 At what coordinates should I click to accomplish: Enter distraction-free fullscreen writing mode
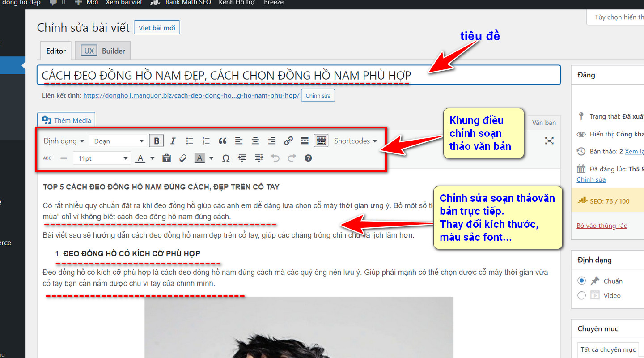point(549,141)
